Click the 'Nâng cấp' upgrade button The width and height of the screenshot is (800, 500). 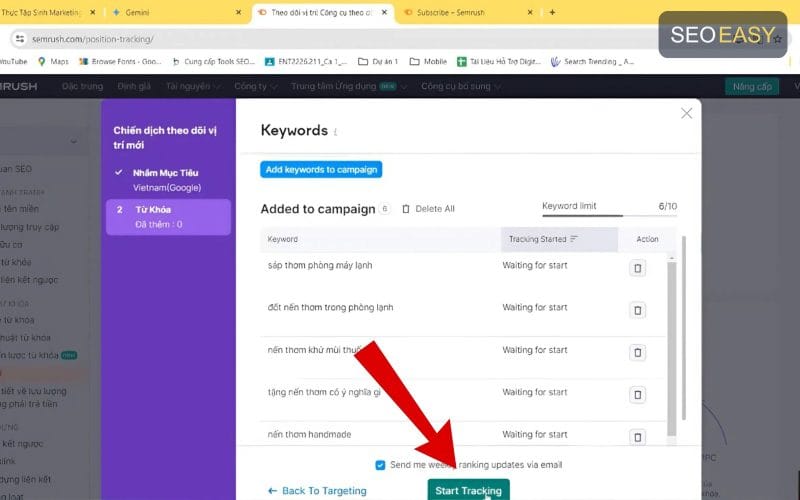tap(752, 86)
